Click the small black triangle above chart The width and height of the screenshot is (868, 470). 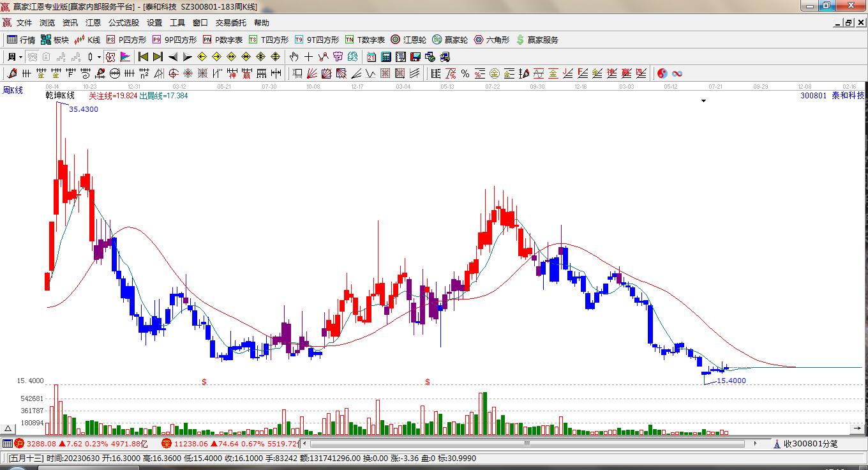click(704, 101)
